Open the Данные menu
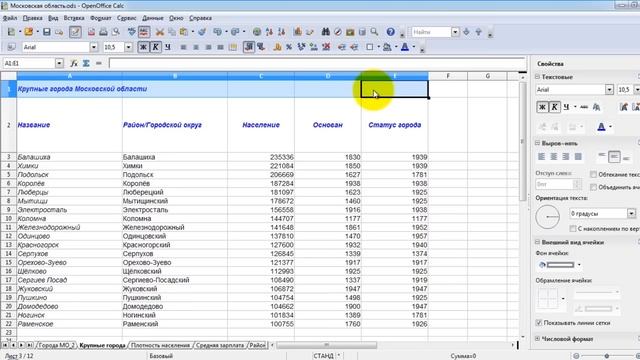640x360 pixels. [153, 18]
